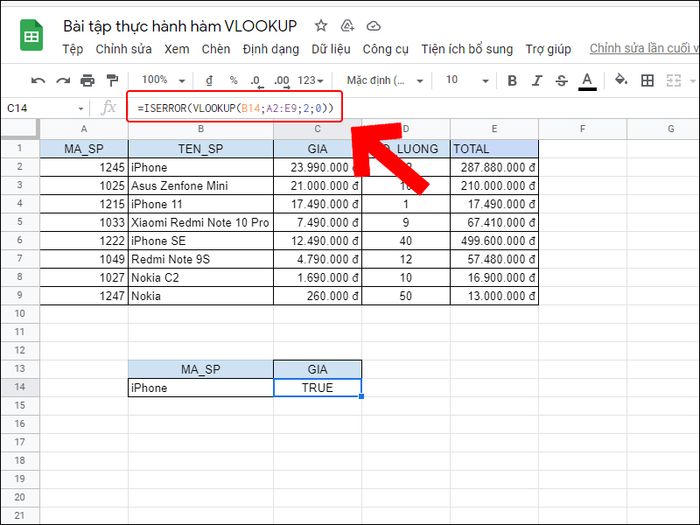Select the TEN_SP header cell
The image size is (700, 525).
[x=201, y=149]
